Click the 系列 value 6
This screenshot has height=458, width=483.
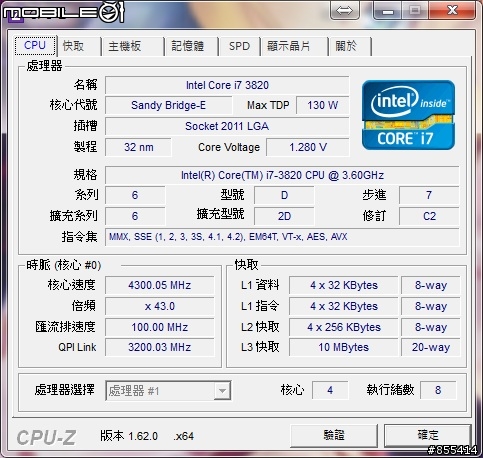[135, 195]
